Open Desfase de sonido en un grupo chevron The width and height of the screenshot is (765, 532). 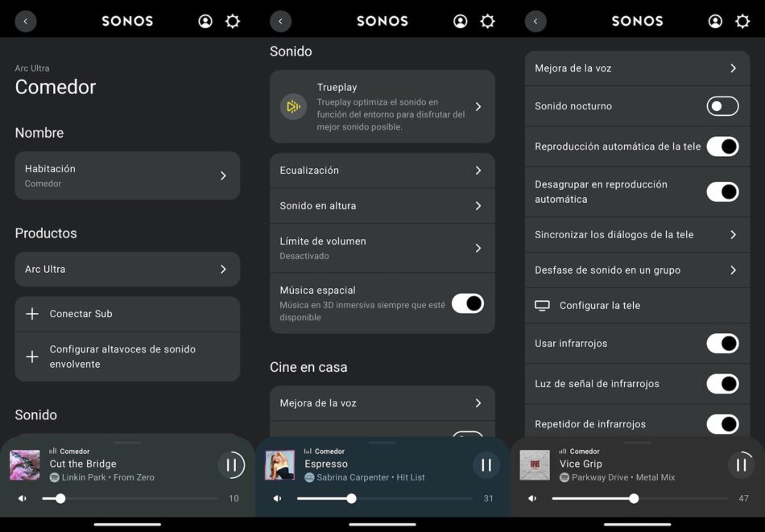[734, 270]
